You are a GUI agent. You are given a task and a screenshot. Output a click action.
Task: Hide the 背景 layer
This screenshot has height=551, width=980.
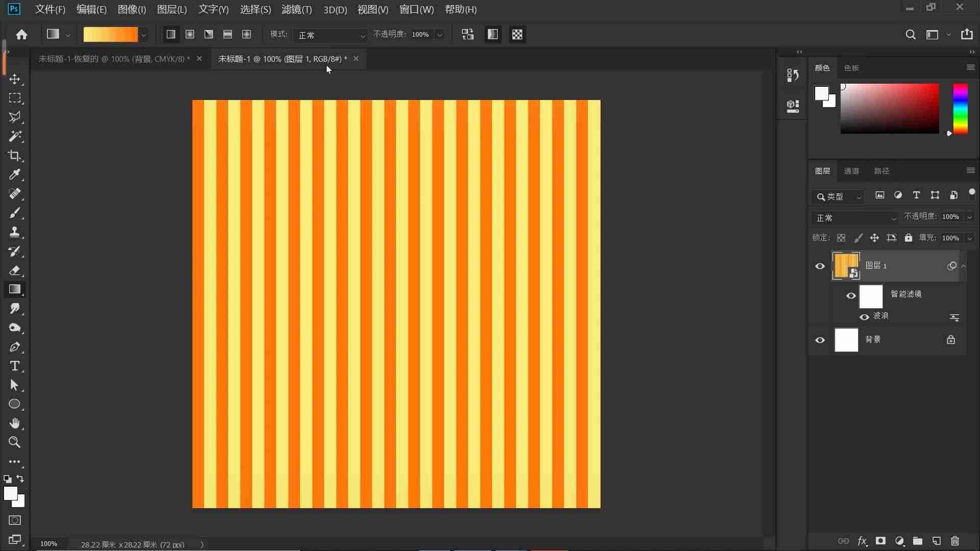pyautogui.click(x=820, y=340)
